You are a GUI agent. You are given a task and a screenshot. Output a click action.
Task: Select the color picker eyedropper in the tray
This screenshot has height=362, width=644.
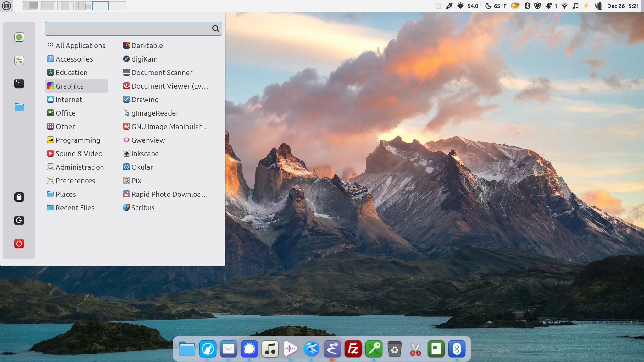[x=449, y=5]
